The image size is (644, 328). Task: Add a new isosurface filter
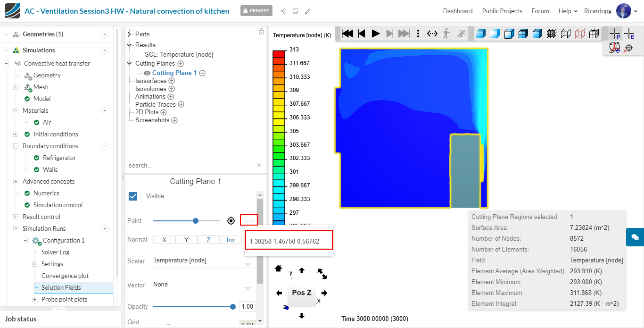(172, 81)
